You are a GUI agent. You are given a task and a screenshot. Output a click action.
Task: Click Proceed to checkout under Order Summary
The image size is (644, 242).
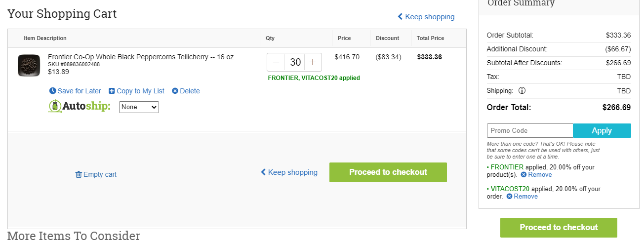pos(559,228)
